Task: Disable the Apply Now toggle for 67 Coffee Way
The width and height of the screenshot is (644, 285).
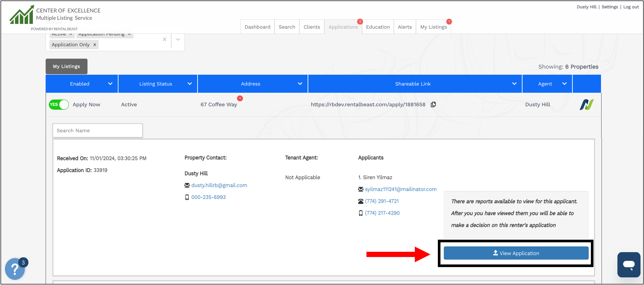Action: click(59, 104)
